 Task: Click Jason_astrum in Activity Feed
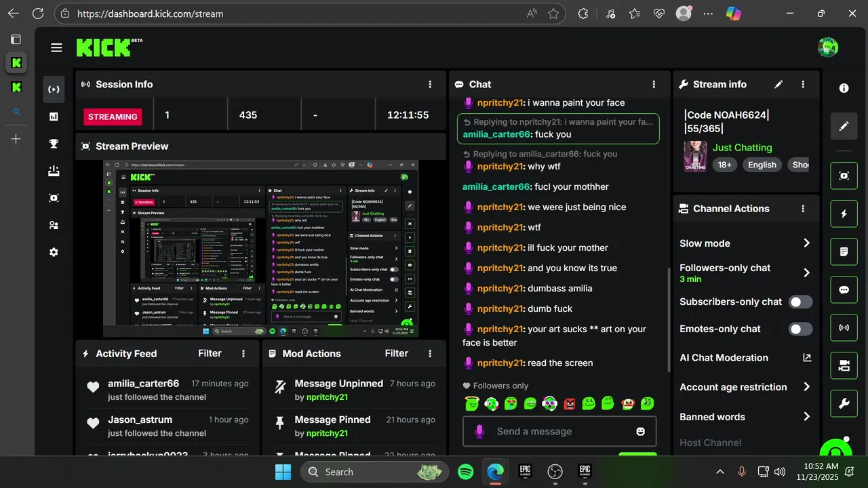[140, 420]
